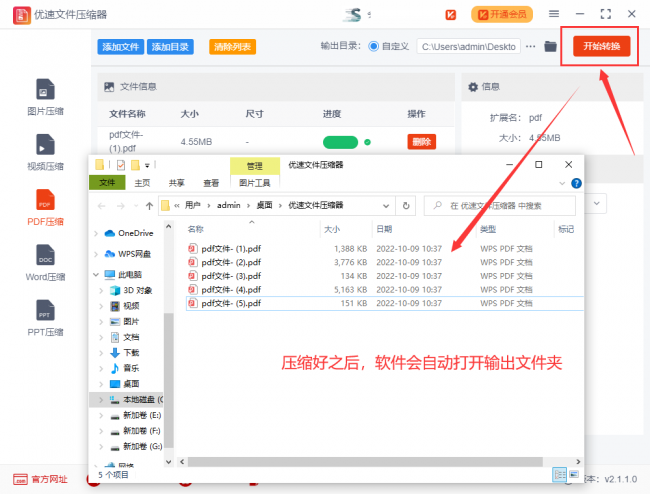Viewport: 650px width, 494px height.
Task: Go back in Explorer navigation
Action: coord(102,206)
